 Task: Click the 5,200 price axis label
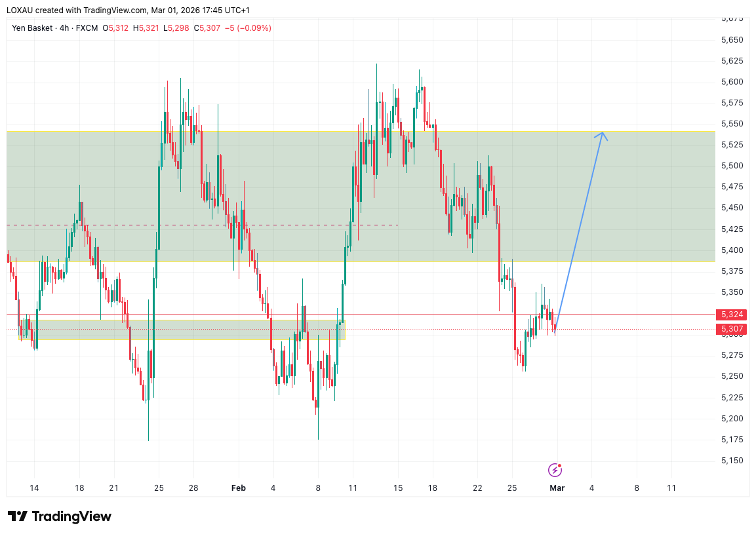732,419
